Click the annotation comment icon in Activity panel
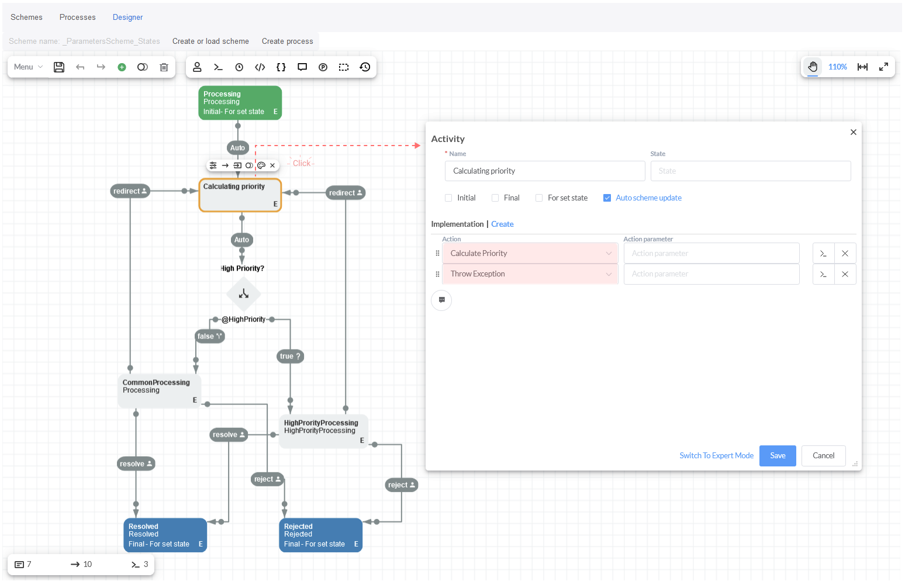Image resolution: width=905 pixels, height=588 pixels. coord(441,300)
